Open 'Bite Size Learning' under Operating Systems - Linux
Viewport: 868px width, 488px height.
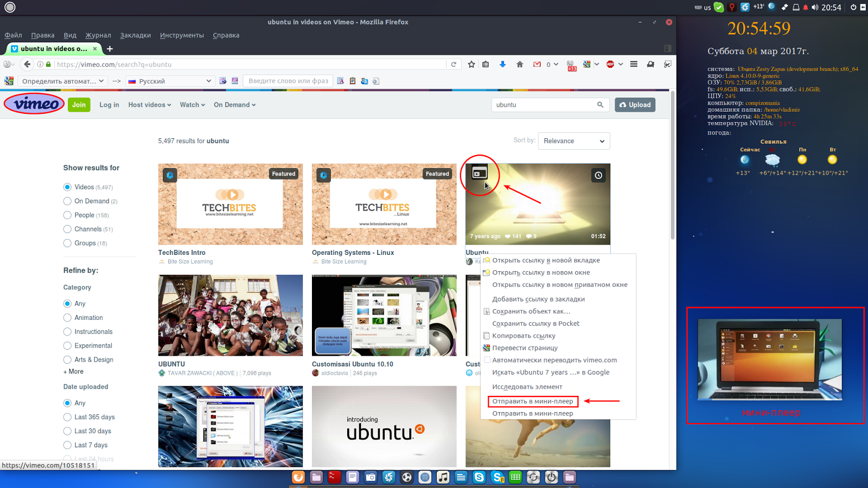pos(344,261)
